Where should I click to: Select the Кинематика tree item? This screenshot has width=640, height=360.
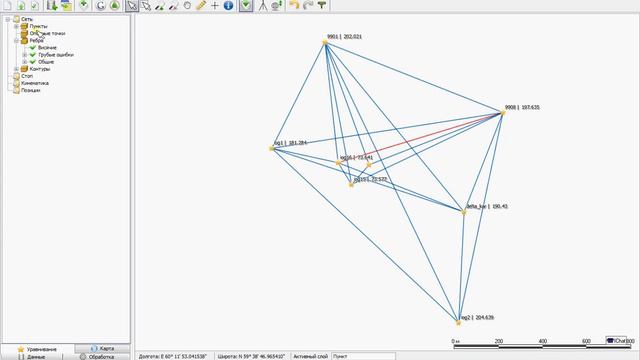35,83
